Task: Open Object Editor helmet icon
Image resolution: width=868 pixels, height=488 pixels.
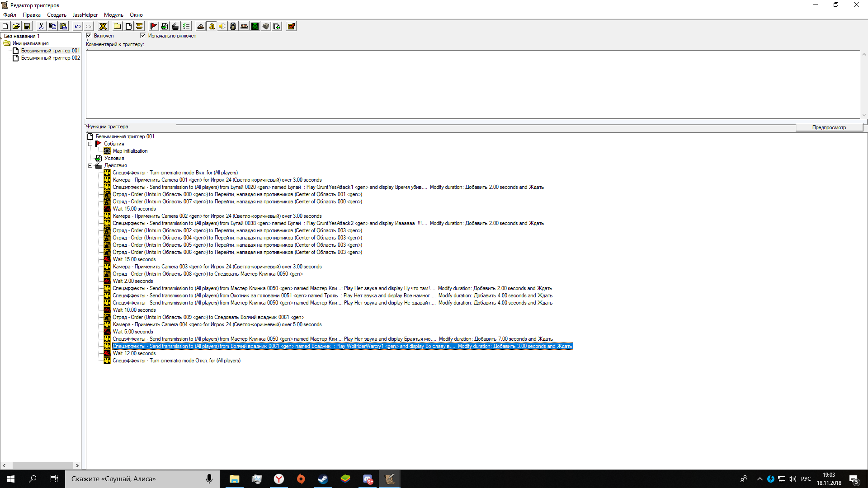Action: [x=233, y=26]
